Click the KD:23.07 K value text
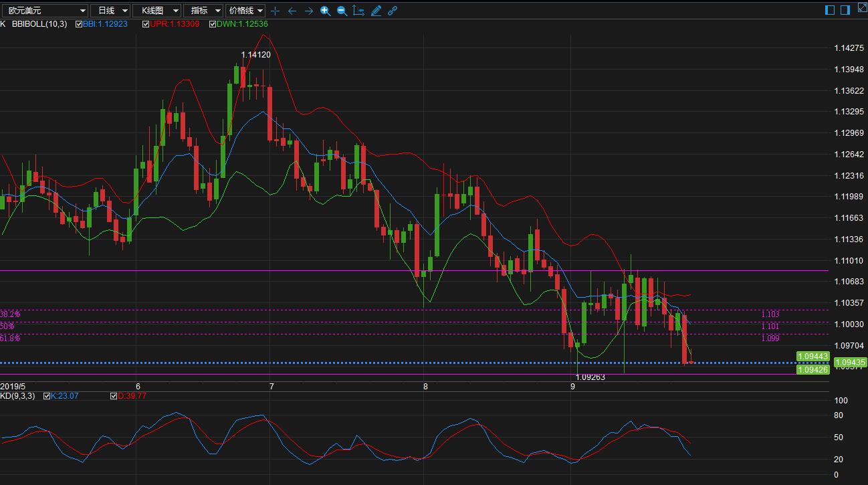The width and height of the screenshot is (868, 485). 65,396
